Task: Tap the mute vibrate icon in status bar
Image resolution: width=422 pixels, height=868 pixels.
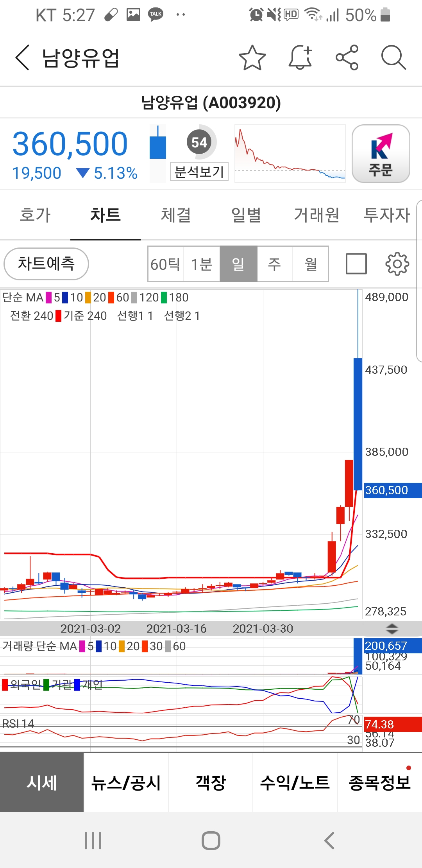Action: coord(274,15)
